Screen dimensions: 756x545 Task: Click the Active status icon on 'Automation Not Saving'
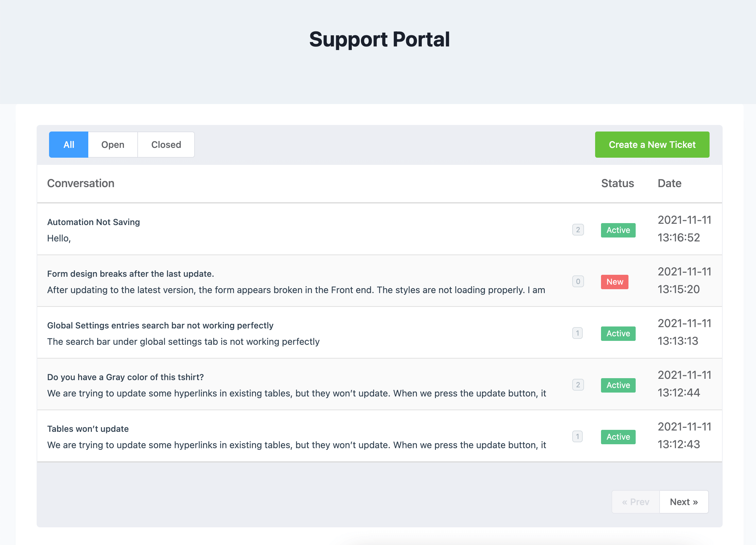618,229
